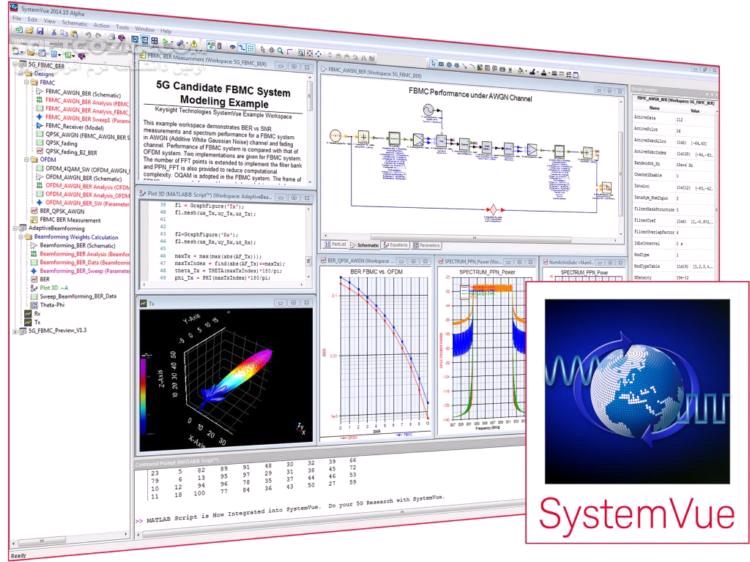750x562 pixels.
Task: Click the Paste clipboard icon in main toolbar
Action: point(74,34)
